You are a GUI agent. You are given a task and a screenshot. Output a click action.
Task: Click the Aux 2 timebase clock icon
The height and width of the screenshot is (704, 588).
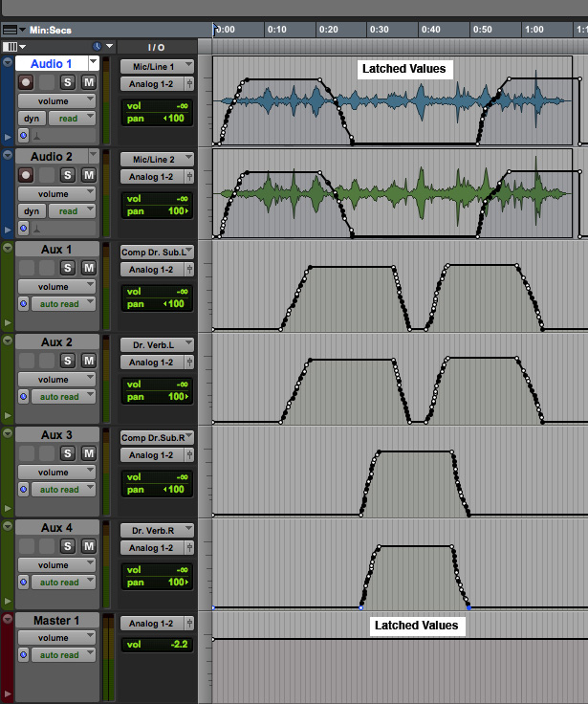23,397
